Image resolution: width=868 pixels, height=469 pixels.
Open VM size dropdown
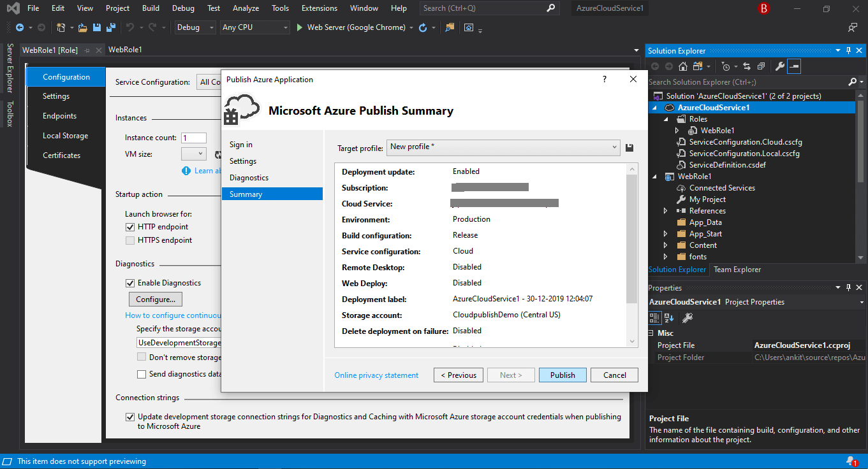193,154
